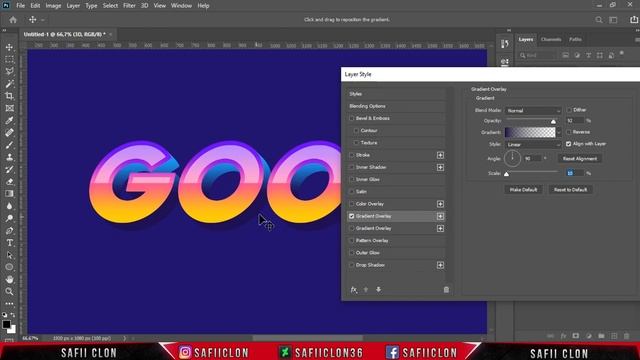Select the Pattern Overlay effect row
Viewport: 640px width, 360px height.
tap(396, 240)
